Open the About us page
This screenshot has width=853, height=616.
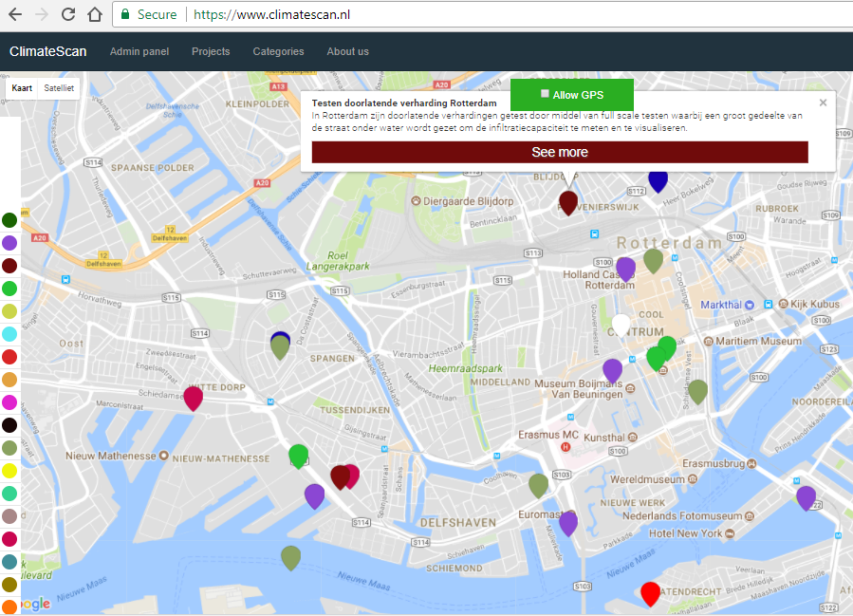click(x=347, y=51)
